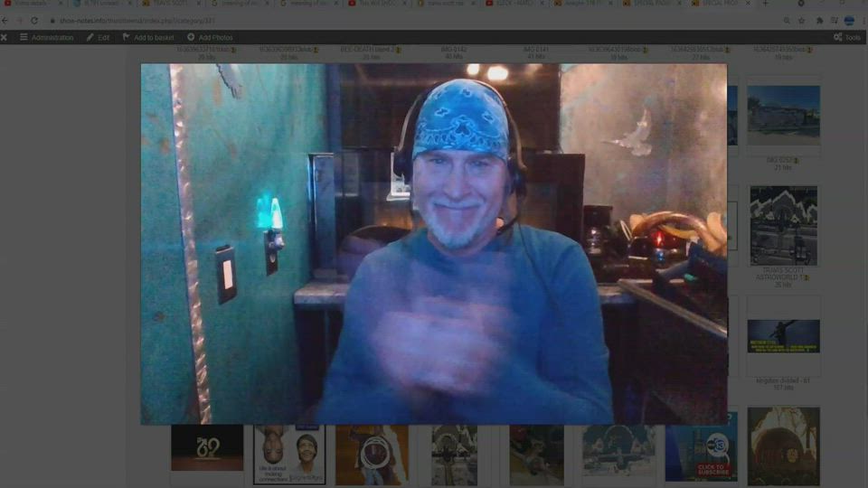Close the admin toolbar X icon
Screen dimensions: 868x488
click(x=5, y=37)
